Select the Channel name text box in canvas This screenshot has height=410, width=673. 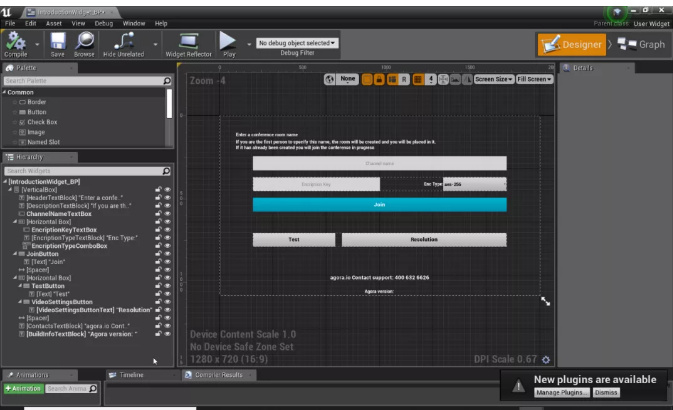point(379,163)
